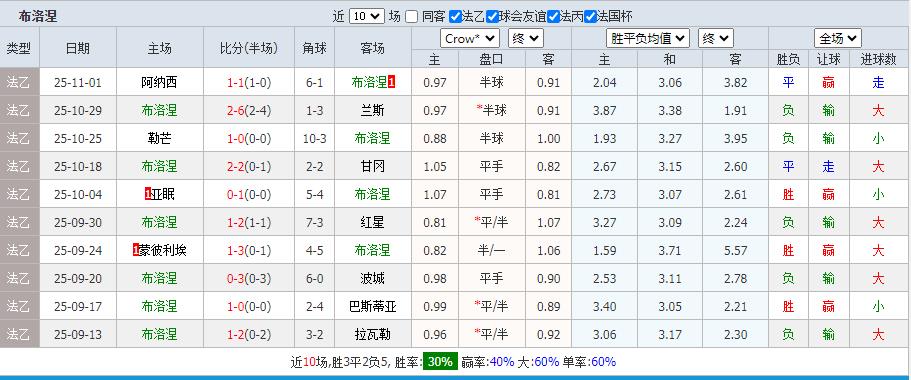Click the 蒙彼利埃 home team link
The height and width of the screenshot is (380, 911).
click(x=163, y=250)
